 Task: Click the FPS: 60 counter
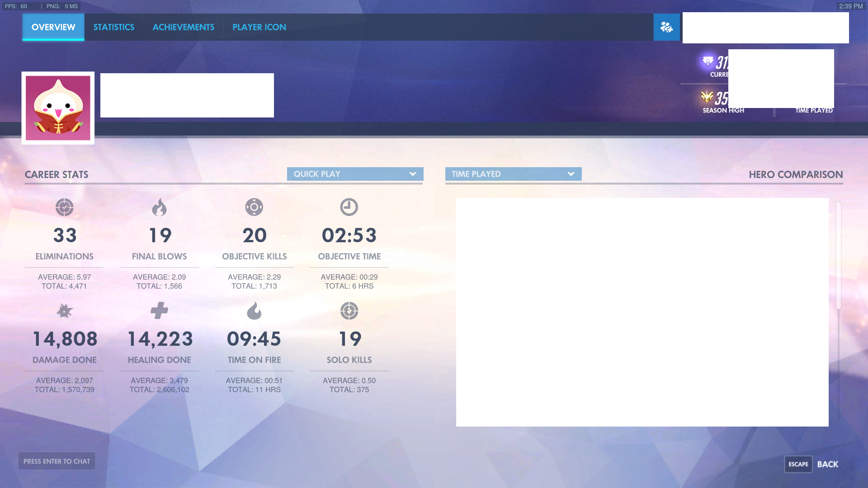click(16, 6)
